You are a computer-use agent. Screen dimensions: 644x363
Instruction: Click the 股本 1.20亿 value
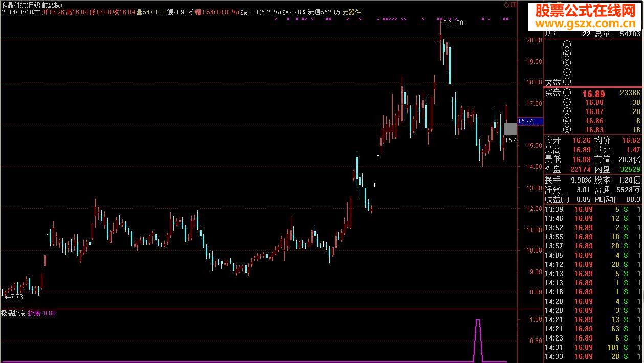[x=629, y=180]
